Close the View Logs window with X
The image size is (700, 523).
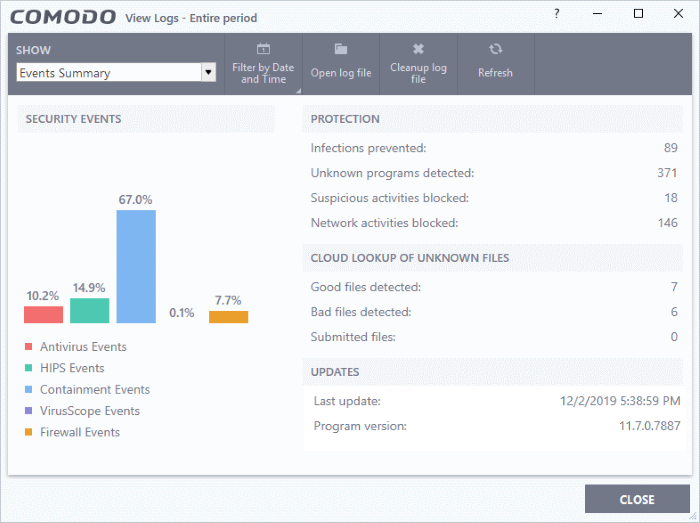click(679, 14)
